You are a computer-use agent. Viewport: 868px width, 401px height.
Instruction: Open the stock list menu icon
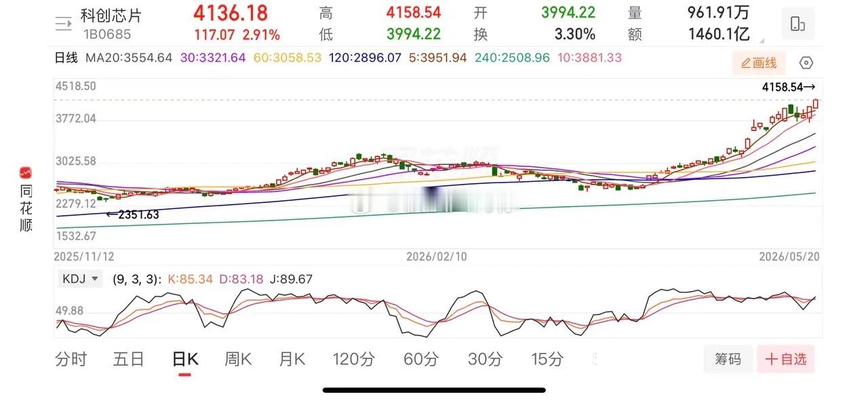(x=63, y=24)
